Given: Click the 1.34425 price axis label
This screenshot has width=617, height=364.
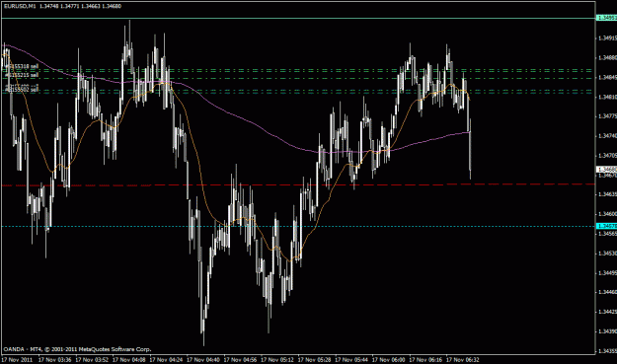Looking at the screenshot, I should (x=607, y=312).
